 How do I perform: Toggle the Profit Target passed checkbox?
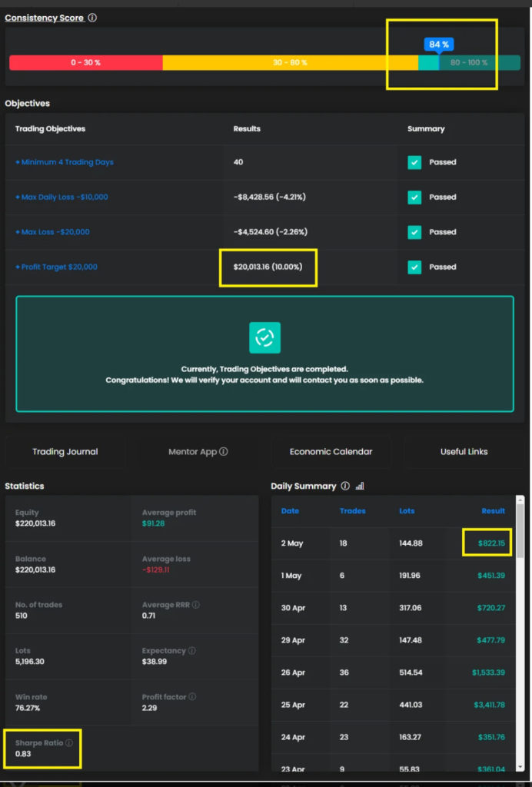414,267
